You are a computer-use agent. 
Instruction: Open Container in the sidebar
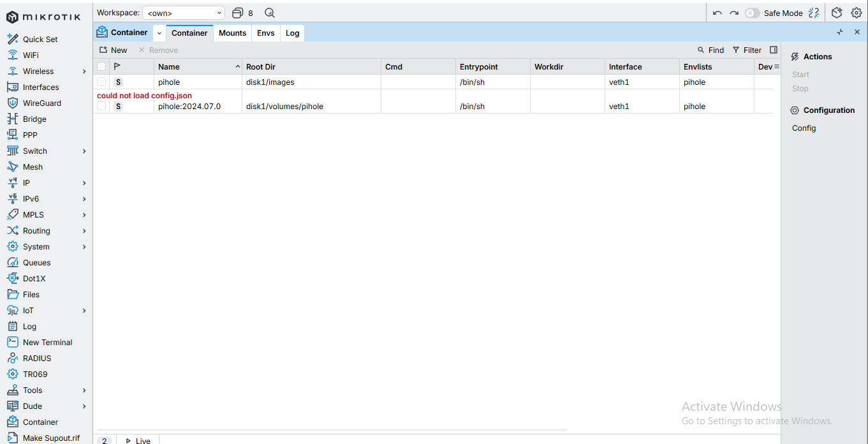point(40,422)
